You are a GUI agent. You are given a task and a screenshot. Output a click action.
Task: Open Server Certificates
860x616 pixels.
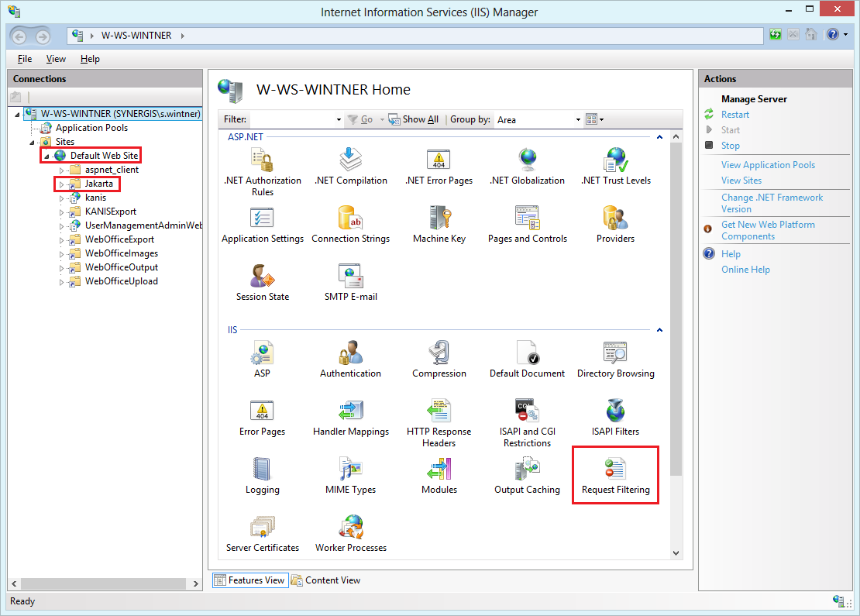[262, 532]
